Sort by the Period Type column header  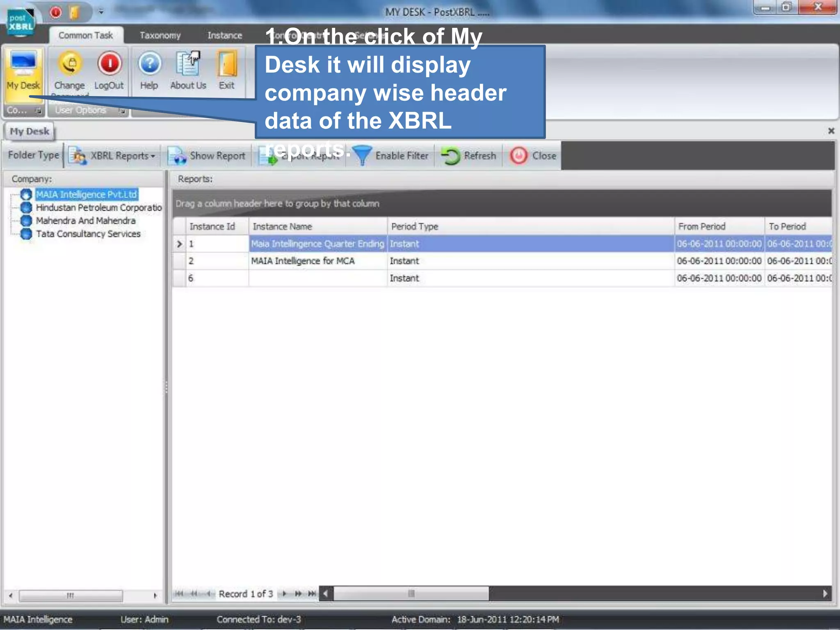531,226
